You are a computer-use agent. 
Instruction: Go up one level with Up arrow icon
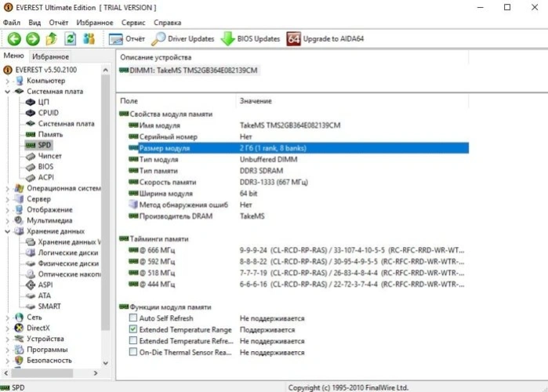[x=52, y=38]
